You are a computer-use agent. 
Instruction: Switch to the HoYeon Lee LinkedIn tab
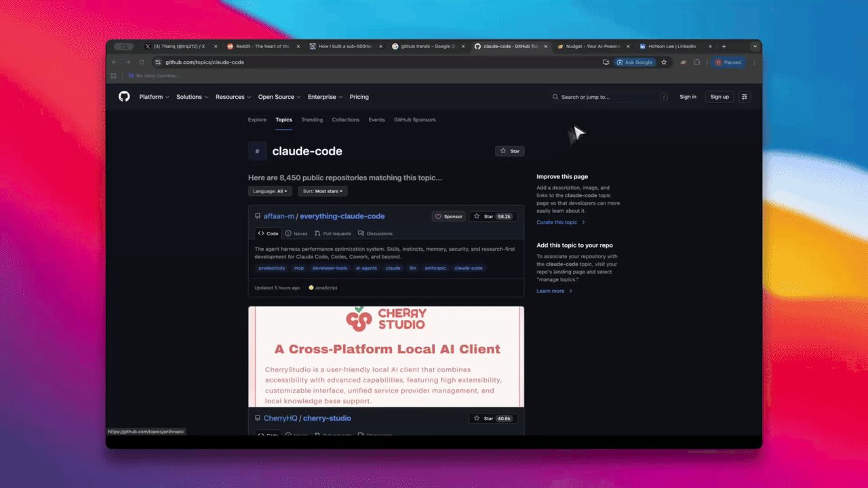tap(675, 47)
